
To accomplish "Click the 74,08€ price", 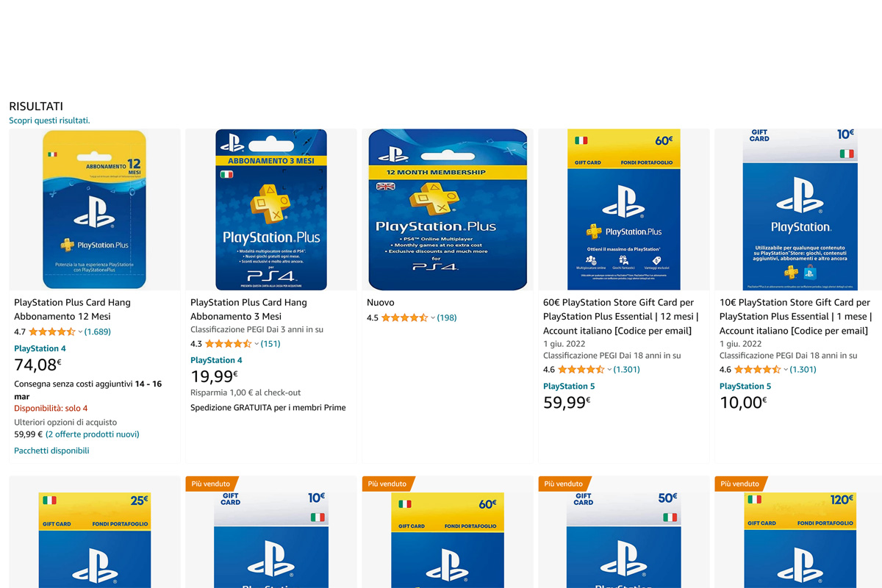I will coord(37,365).
